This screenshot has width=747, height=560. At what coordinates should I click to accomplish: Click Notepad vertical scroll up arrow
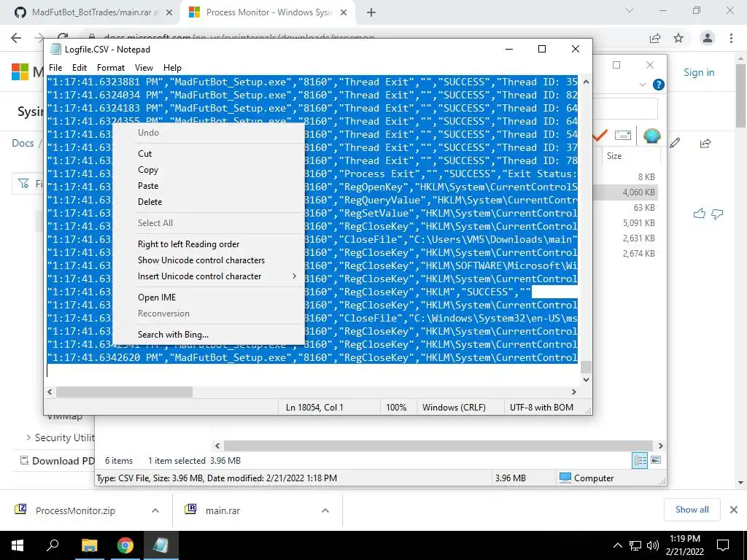tap(586, 82)
